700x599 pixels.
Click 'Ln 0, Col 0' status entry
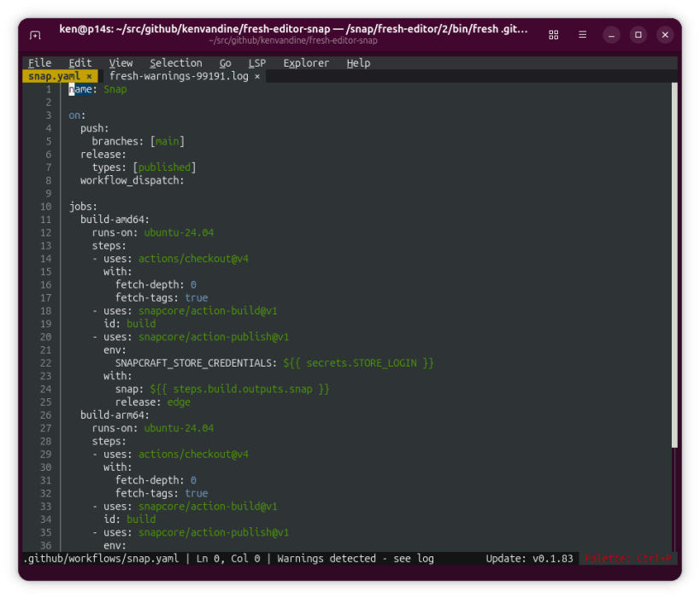click(228, 558)
